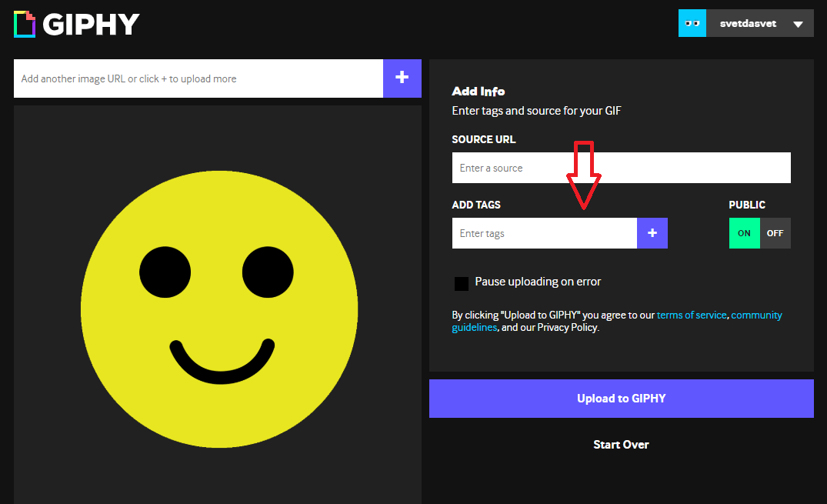Open the svetdasvet user avatar
This screenshot has width=827, height=504.
pos(692,23)
